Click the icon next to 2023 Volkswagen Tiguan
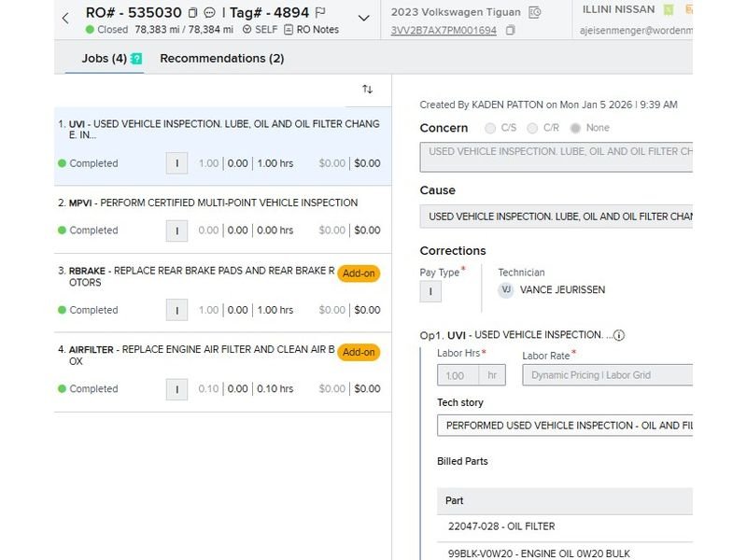Image resolution: width=747 pixels, height=560 pixels. pyautogui.click(x=534, y=12)
